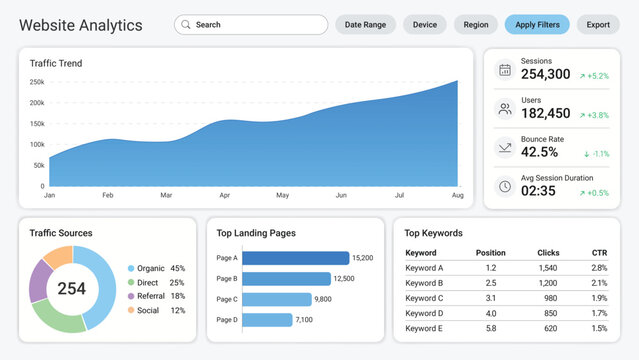Click the Social orange legend dot
This screenshot has width=639, height=360.
(x=131, y=310)
